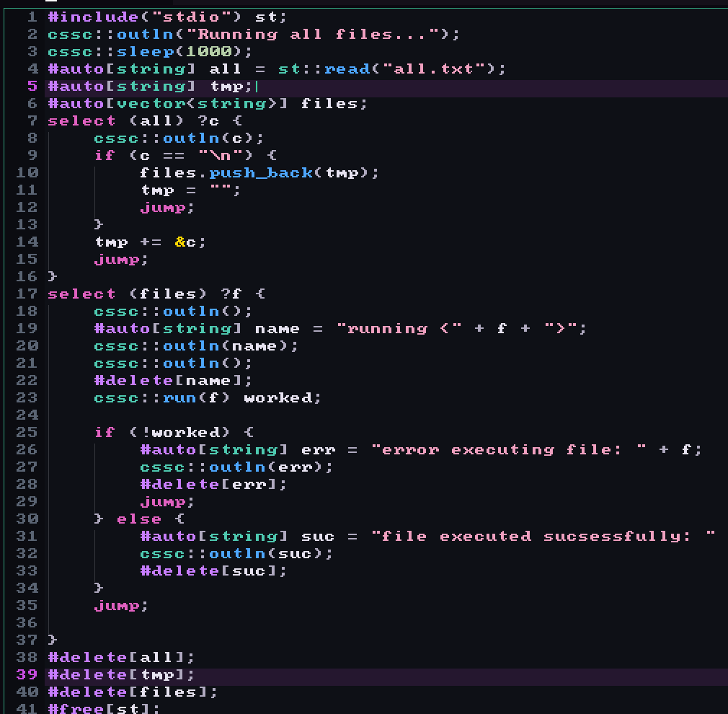728x714 pixels.
Task: Click the read function on line 4
Action: [x=347, y=69]
